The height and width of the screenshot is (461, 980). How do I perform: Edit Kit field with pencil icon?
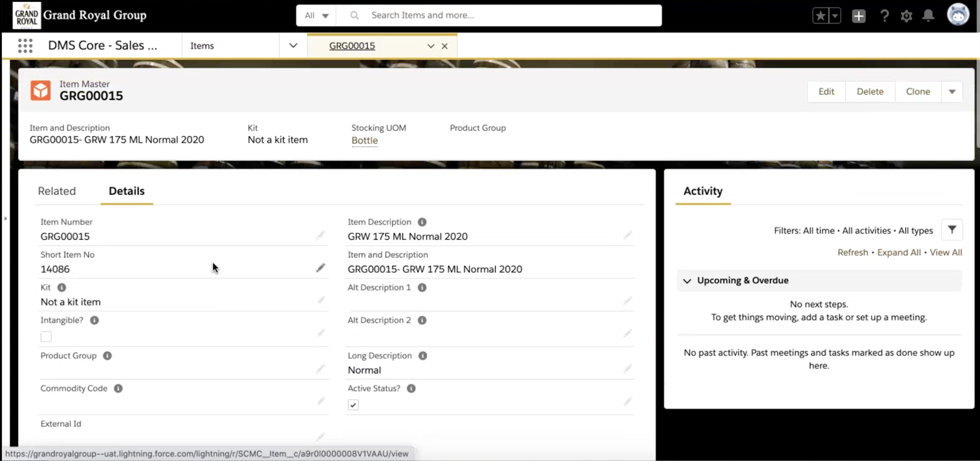click(321, 301)
